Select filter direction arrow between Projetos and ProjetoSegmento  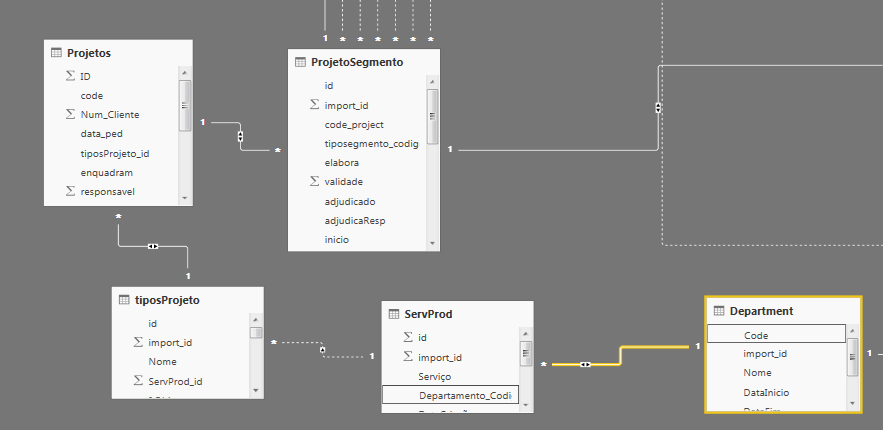pos(240,136)
